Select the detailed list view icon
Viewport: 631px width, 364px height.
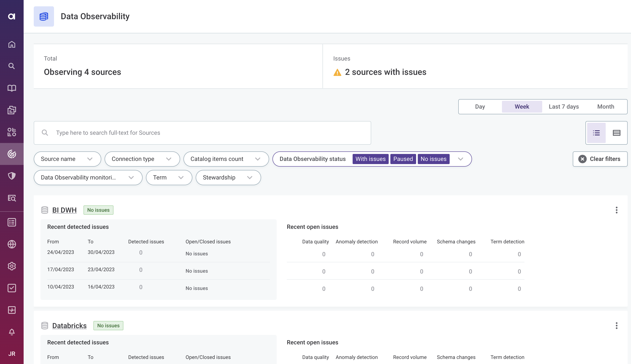596,133
